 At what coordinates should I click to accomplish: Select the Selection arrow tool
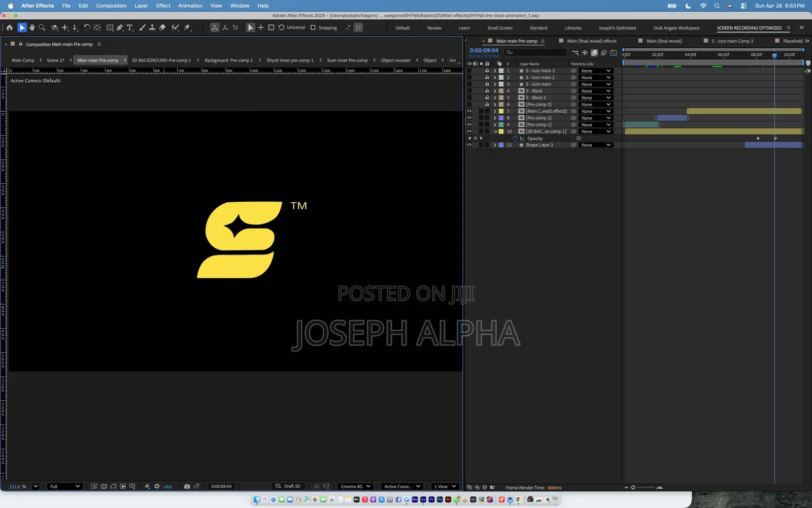pos(22,27)
